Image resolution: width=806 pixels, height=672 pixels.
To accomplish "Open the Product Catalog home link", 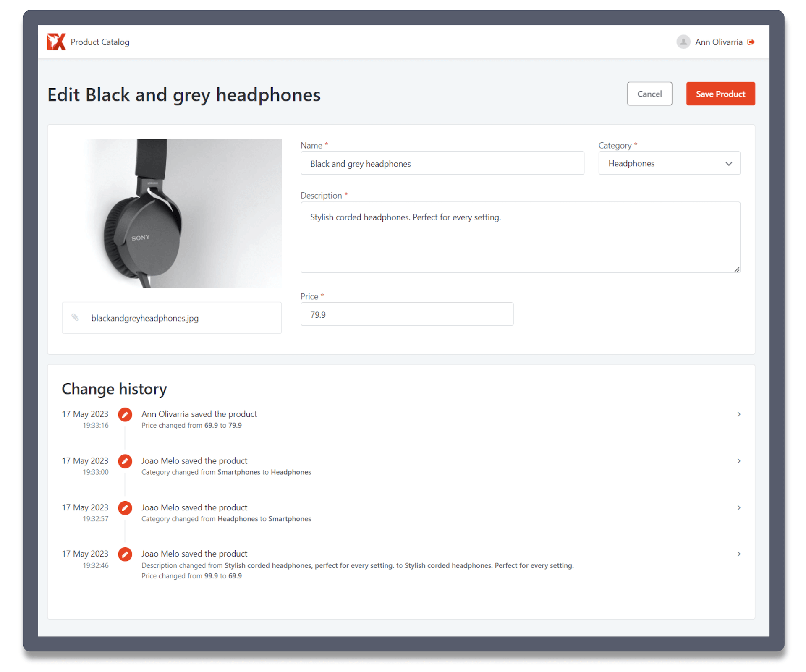I will [100, 42].
